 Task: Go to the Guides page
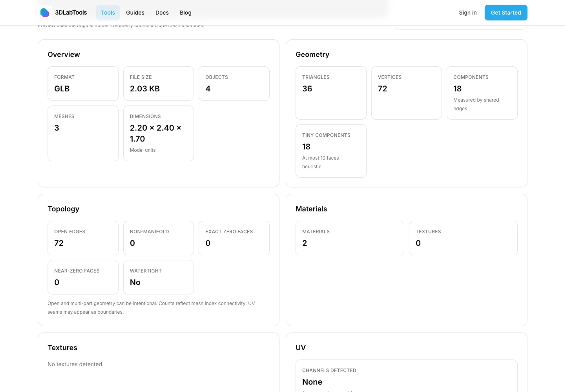(x=135, y=12)
